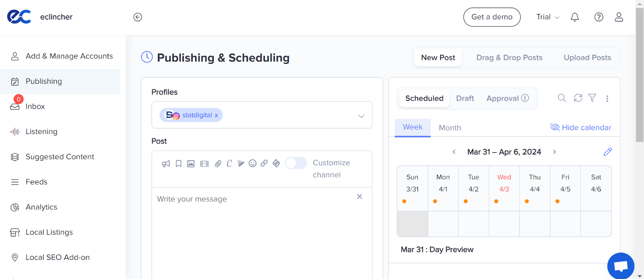
Task: Click the eclincher logo icon
Action: tap(19, 17)
